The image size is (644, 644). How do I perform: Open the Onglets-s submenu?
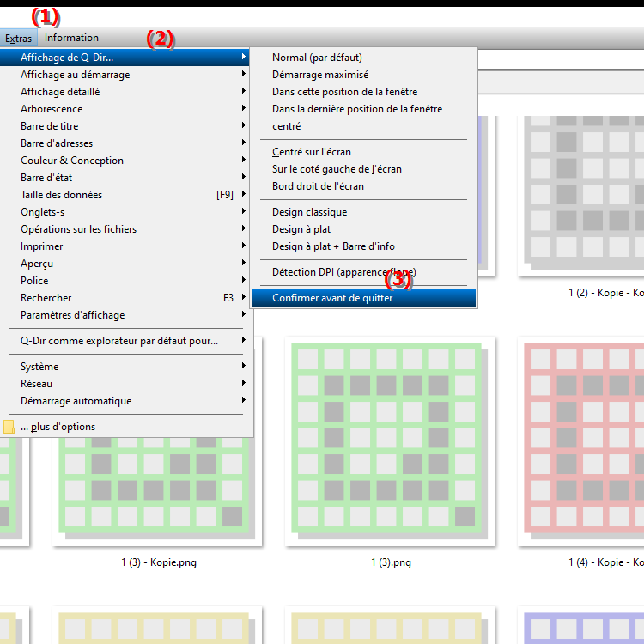pos(125,212)
